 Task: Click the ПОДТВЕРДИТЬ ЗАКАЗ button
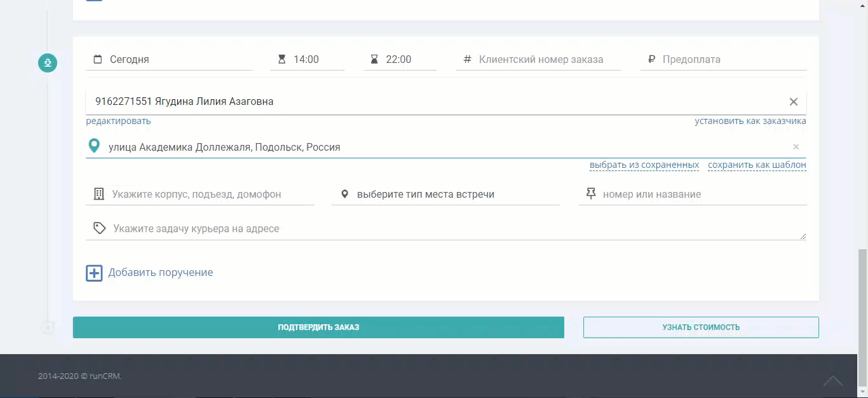(318, 327)
